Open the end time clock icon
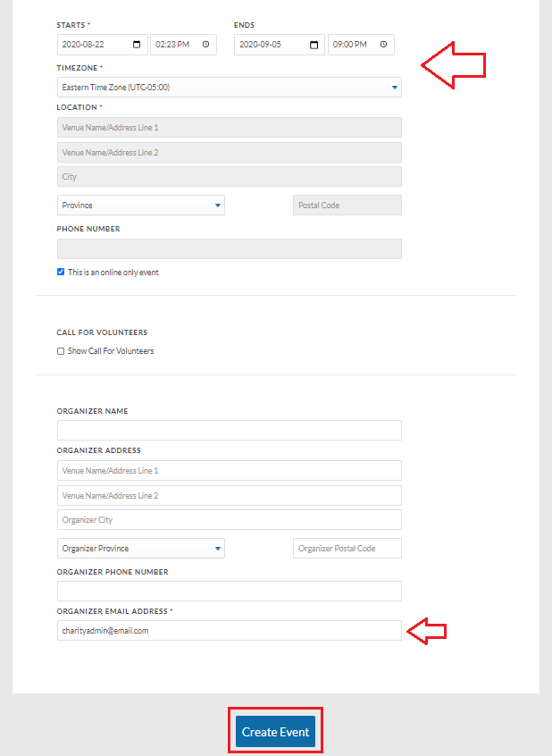Image resolution: width=552 pixels, height=756 pixels. (383, 45)
